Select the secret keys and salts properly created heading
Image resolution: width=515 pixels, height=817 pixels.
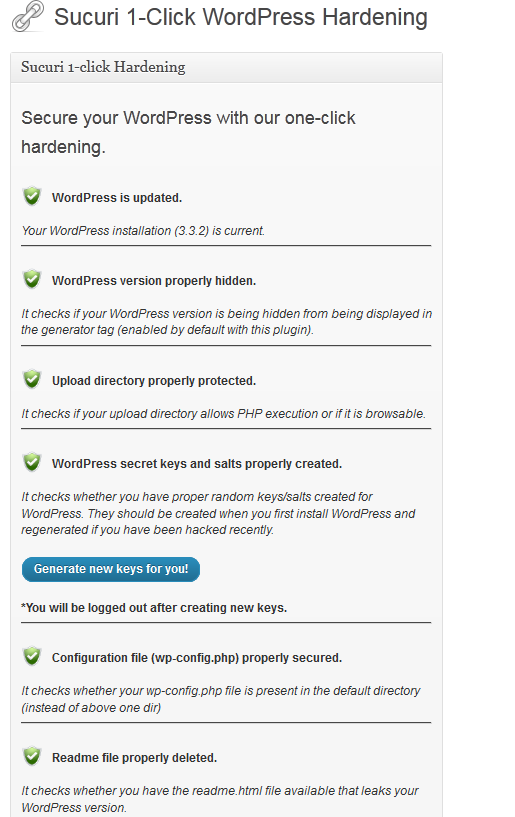[197, 464]
